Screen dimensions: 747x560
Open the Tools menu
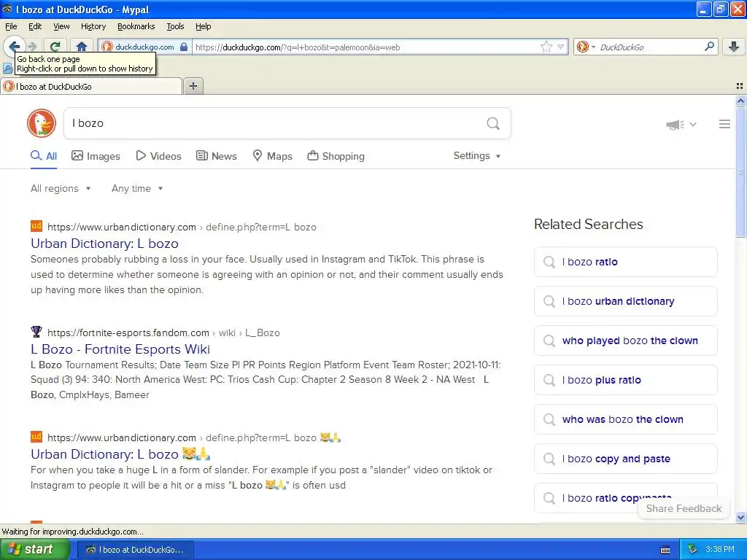click(x=175, y=26)
